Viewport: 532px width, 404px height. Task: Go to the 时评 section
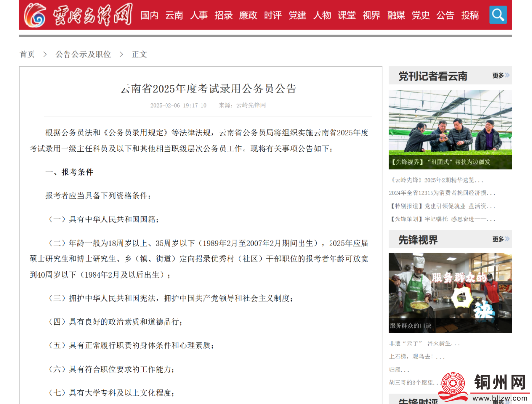[273, 15]
